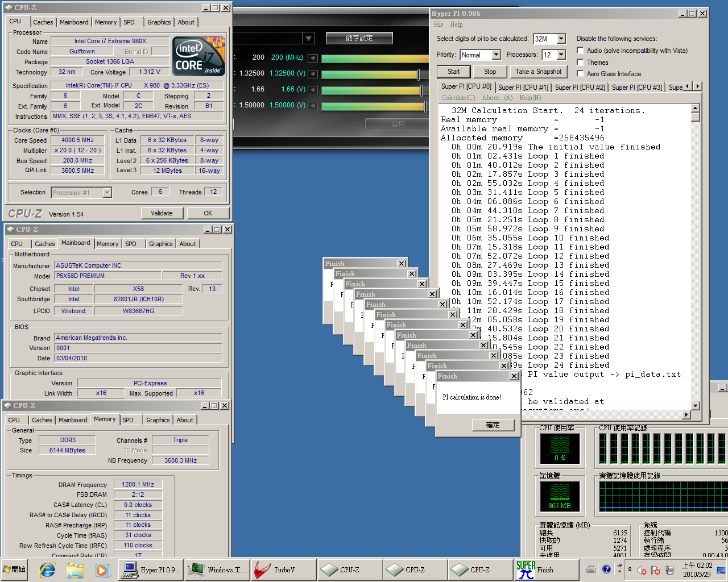Confirm the PI calculation is done dialog
This screenshot has height=582, width=728.
[x=493, y=425]
